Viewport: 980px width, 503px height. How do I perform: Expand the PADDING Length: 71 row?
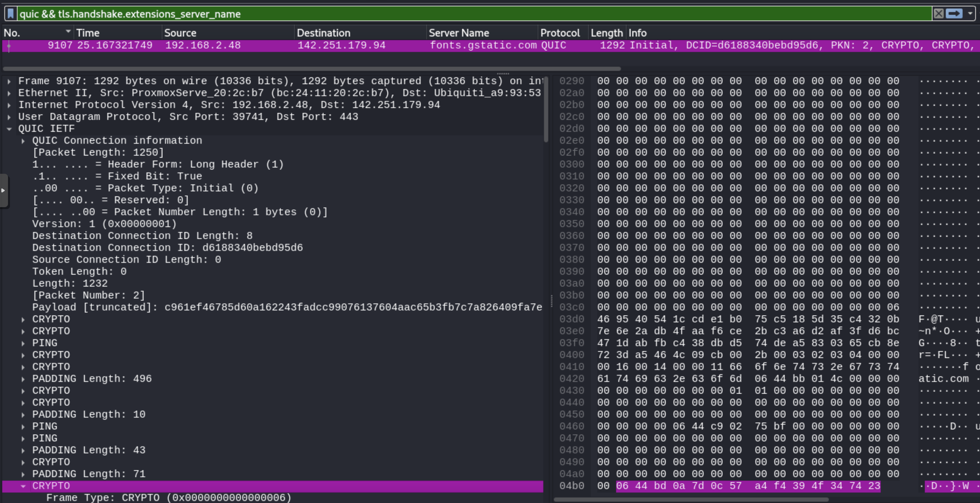point(23,474)
